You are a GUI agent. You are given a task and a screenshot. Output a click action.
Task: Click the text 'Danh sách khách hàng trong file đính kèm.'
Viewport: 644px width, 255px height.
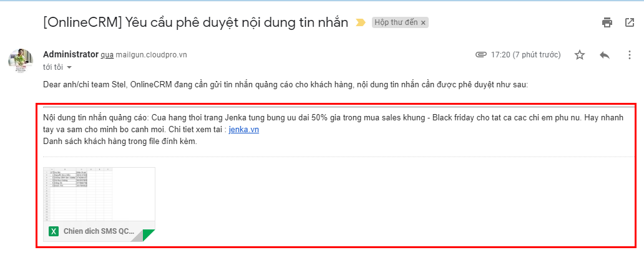click(x=120, y=142)
